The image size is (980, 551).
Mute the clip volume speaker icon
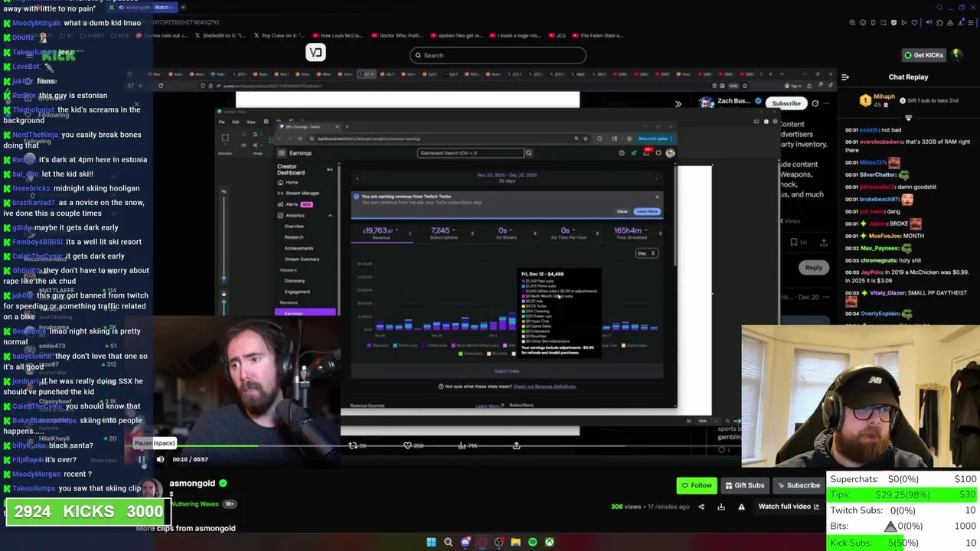click(160, 459)
